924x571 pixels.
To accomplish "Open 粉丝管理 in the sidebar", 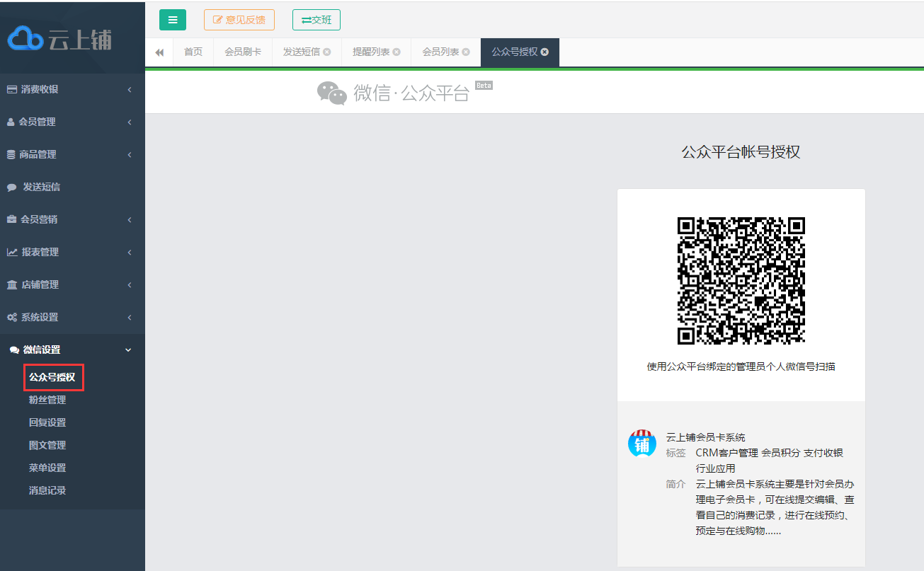I will coord(47,400).
